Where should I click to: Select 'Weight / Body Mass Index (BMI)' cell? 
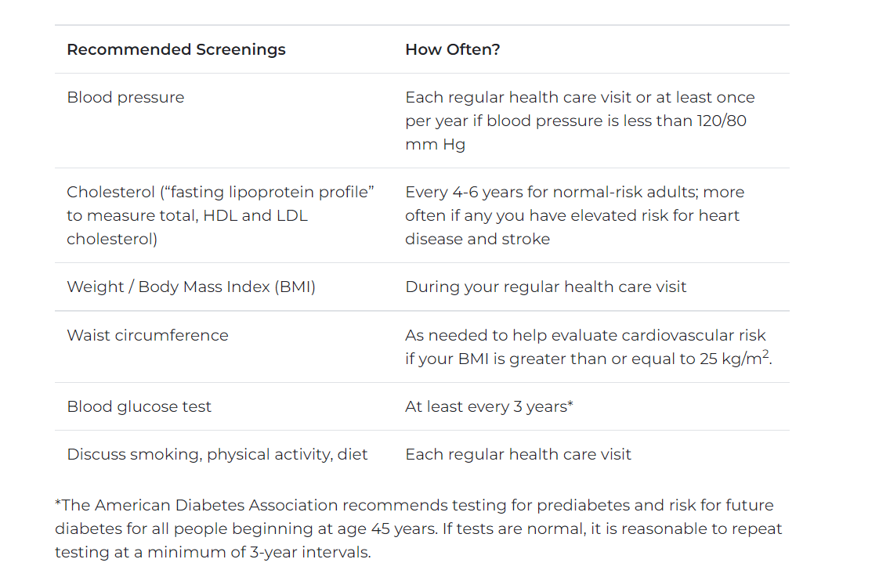pos(191,287)
